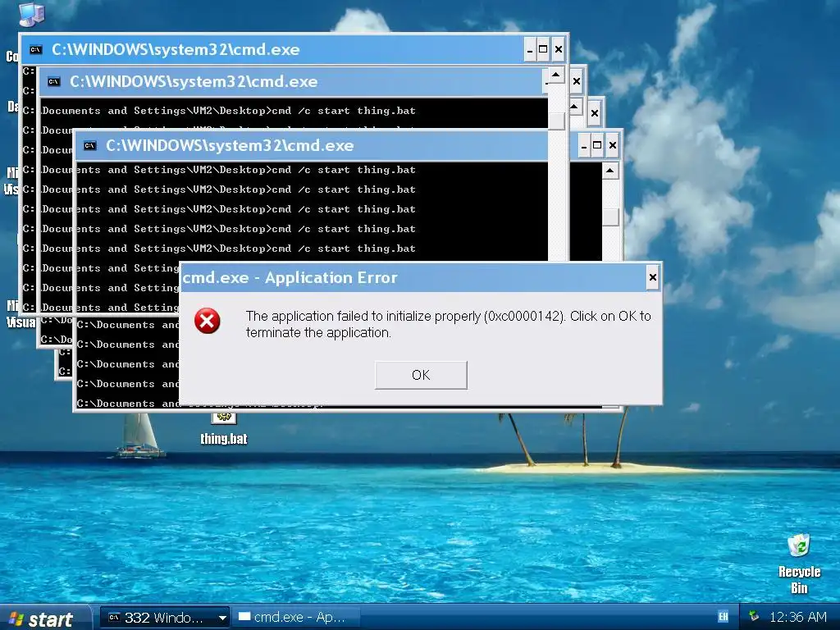Select the cmd.exe - Ap... taskbar button
This screenshot has height=630, width=840.
(295, 618)
